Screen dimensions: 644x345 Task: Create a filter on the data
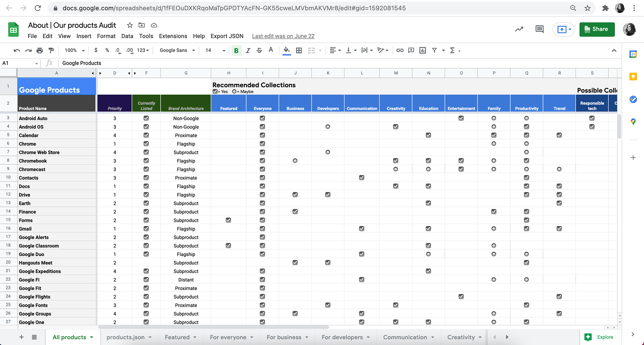434,50
